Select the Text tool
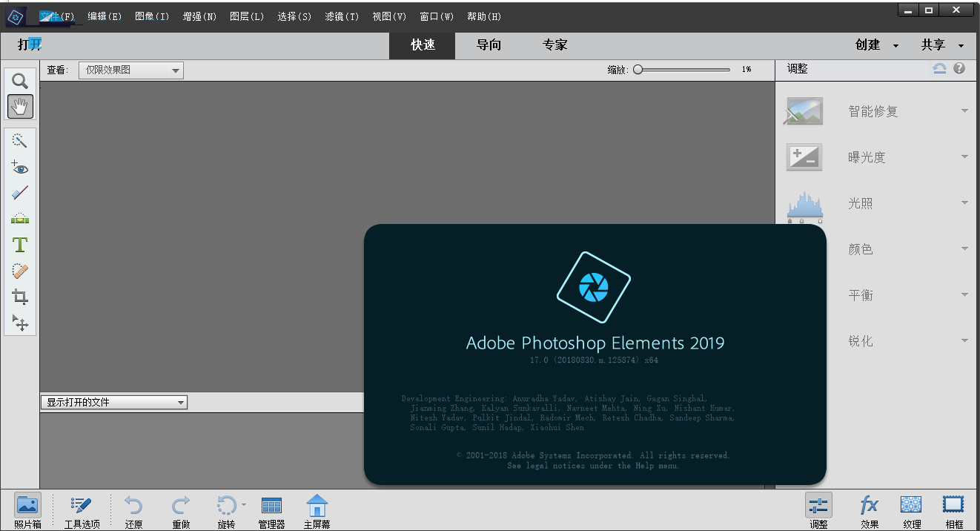 pyautogui.click(x=20, y=245)
